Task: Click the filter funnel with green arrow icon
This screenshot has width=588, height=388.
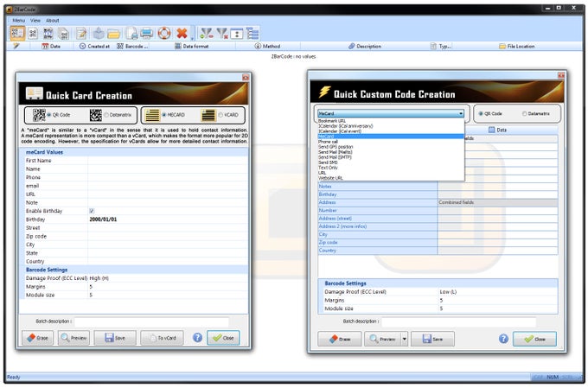Action: click(x=207, y=34)
